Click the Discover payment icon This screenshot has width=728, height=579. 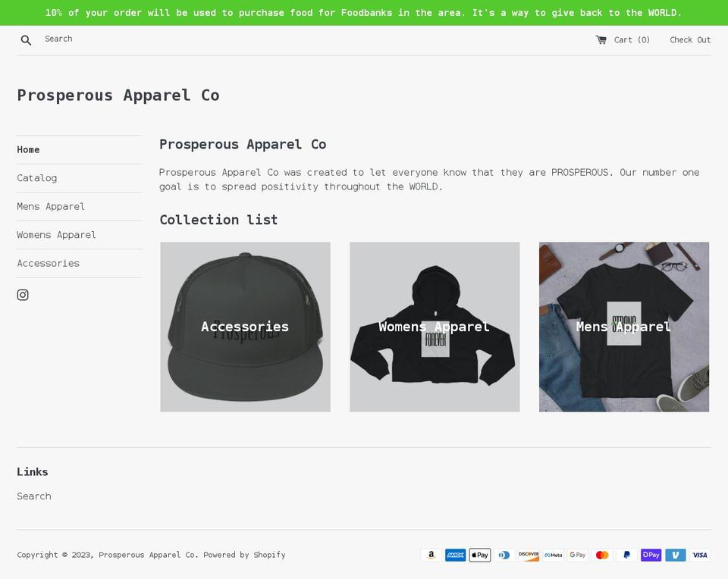click(x=529, y=555)
